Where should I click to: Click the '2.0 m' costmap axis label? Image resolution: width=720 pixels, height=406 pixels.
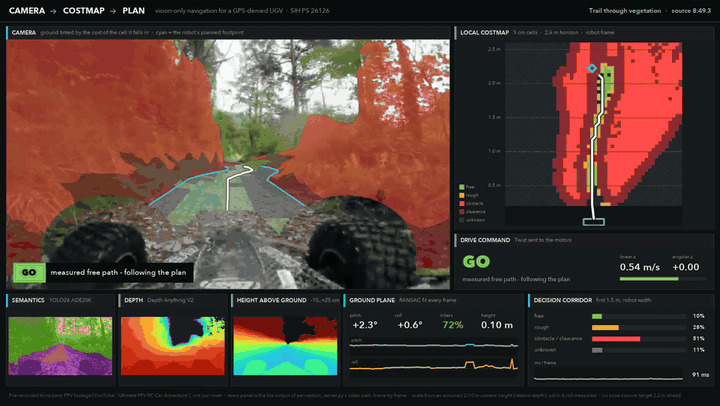pyautogui.click(x=494, y=83)
